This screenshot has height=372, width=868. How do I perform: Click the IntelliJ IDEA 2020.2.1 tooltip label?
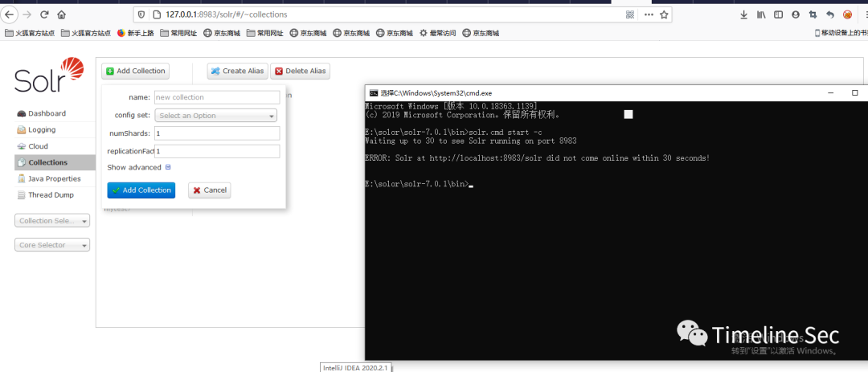357,367
